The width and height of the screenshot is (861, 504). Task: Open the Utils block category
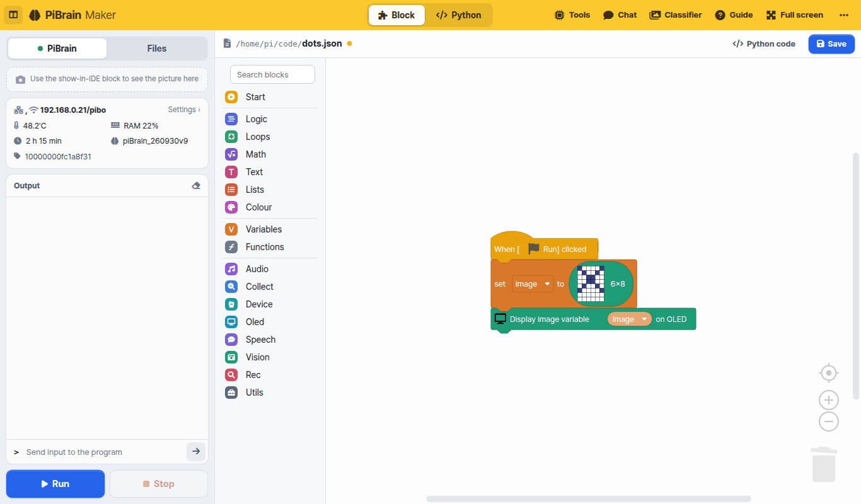click(270, 392)
